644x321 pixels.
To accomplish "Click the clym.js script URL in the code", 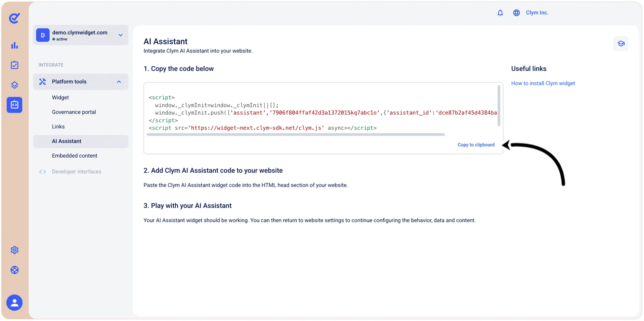I will click(x=256, y=128).
